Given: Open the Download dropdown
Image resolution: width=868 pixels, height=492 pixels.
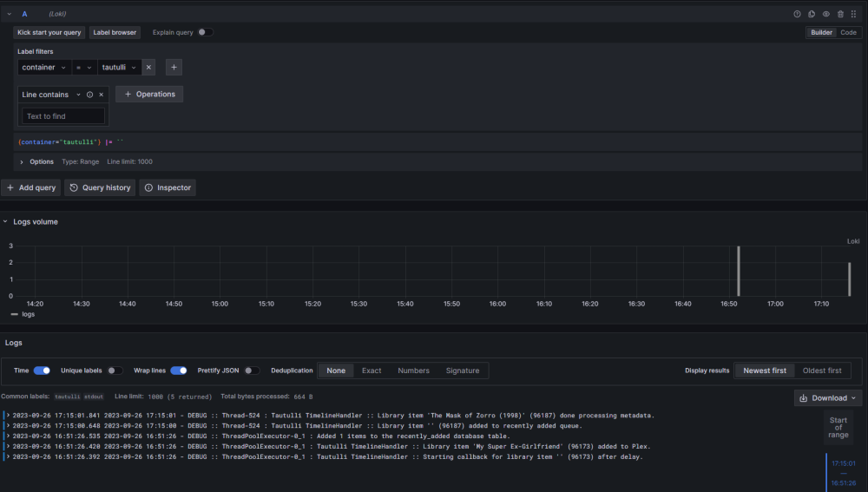Looking at the screenshot, I should coord(828,398).
